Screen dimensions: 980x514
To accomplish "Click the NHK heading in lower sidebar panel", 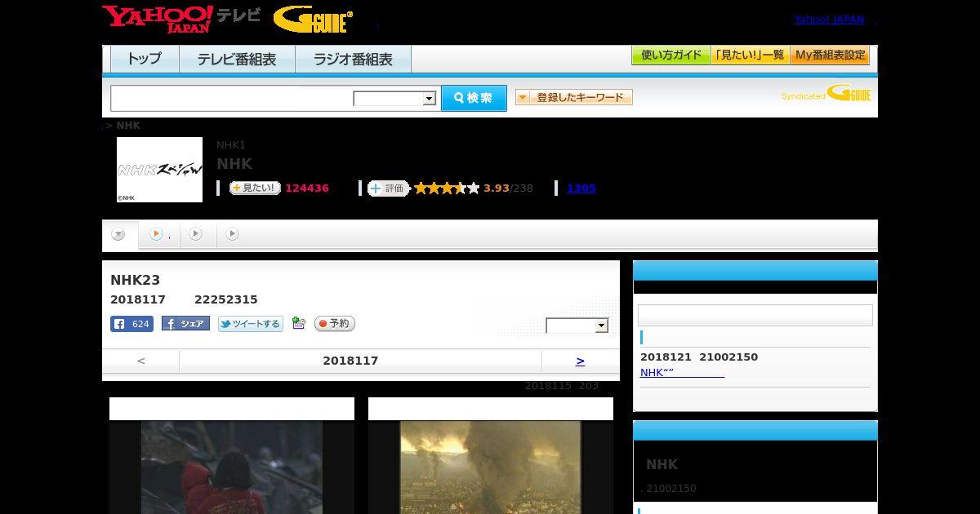I will point(662,464).
